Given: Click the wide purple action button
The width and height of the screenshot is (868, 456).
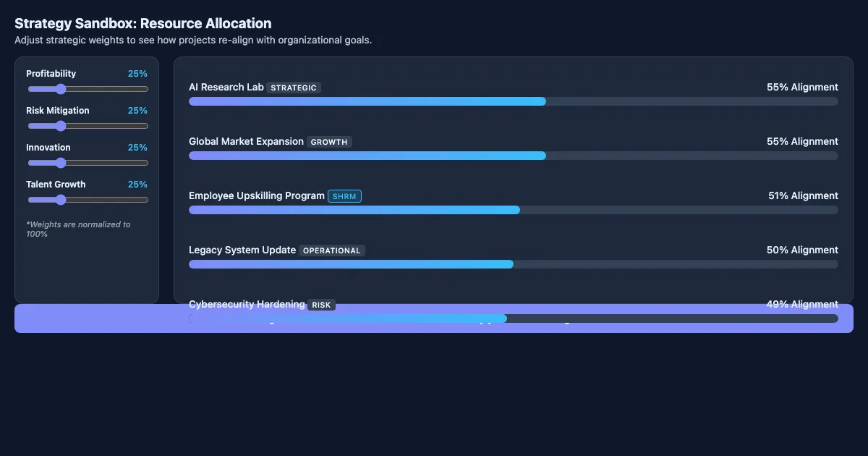Looking at the screenshot, I should (x=434, y=318).
